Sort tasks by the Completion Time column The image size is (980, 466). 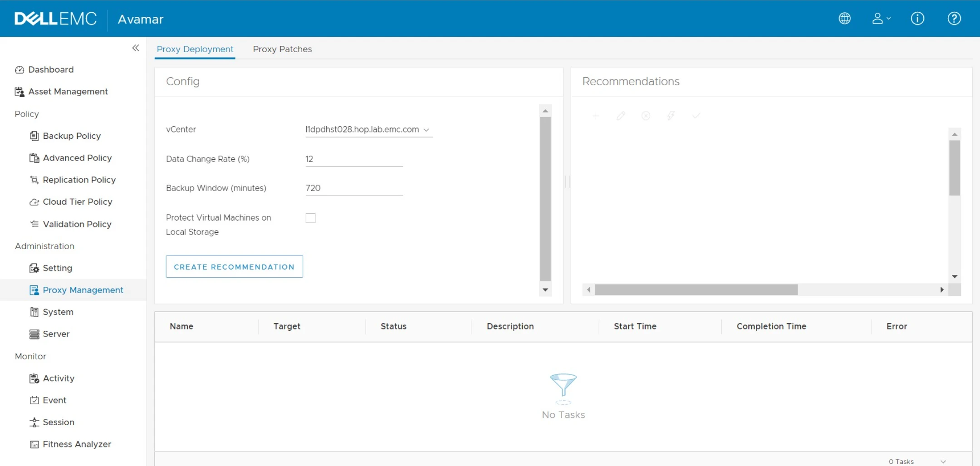pos(771,326)
